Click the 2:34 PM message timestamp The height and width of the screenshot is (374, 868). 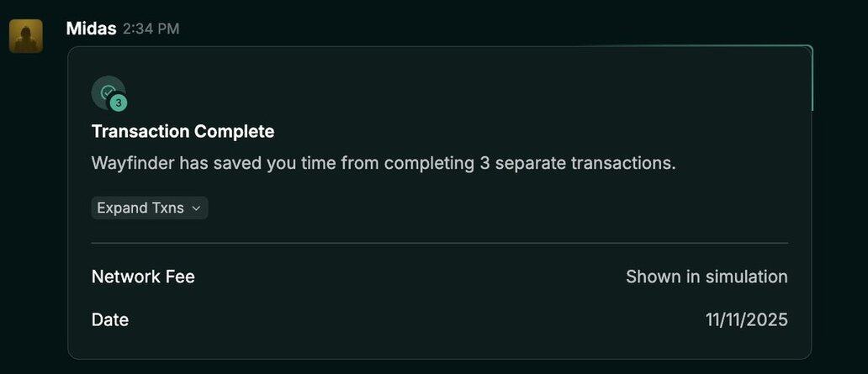coord(151,29)
